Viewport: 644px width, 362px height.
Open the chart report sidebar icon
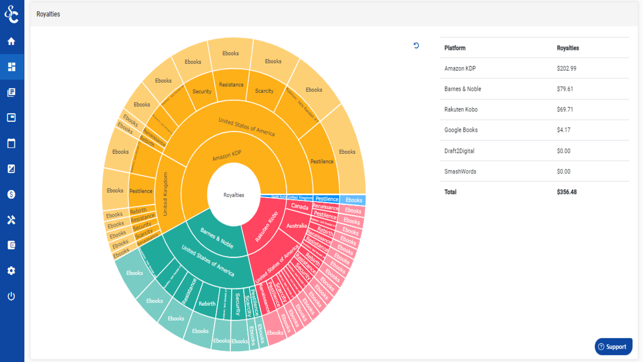[x=11, y=169]
